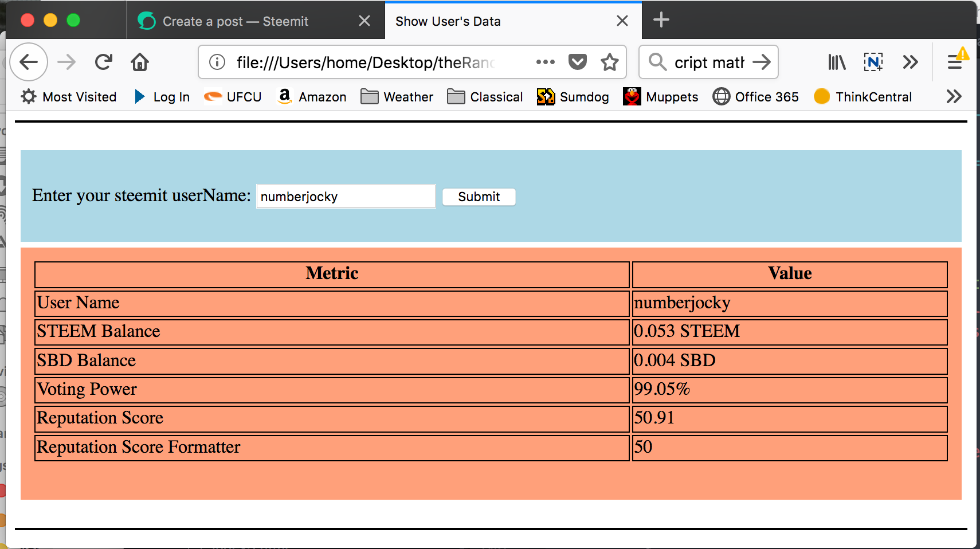Bookmark this page with the star
980x549 pixels.
610,62
